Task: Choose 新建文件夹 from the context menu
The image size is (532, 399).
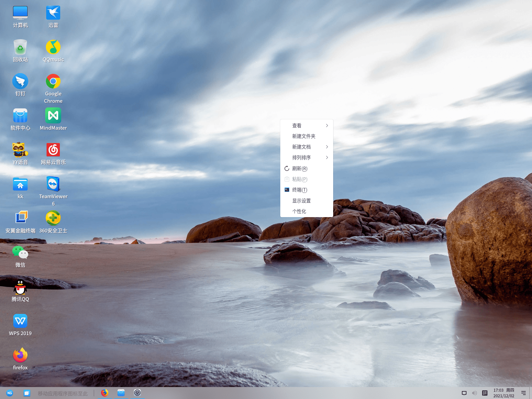Action: pos(304,136)
